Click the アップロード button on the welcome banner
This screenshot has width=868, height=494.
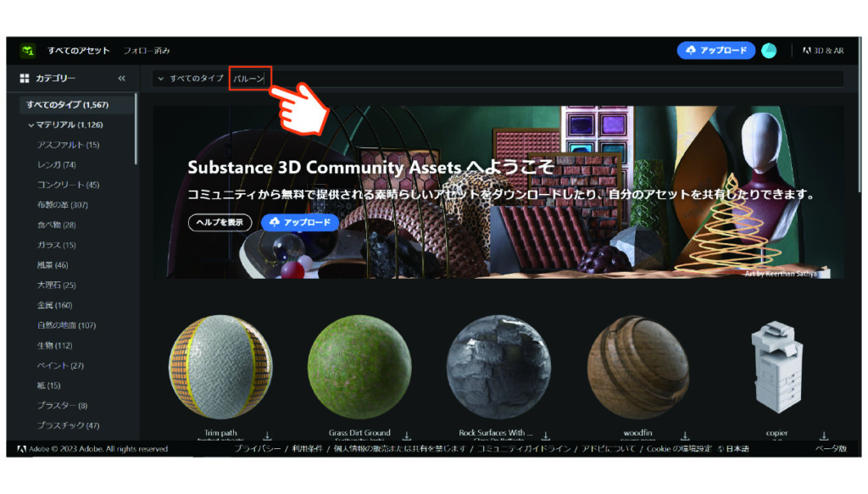click(x=300, y=222)
